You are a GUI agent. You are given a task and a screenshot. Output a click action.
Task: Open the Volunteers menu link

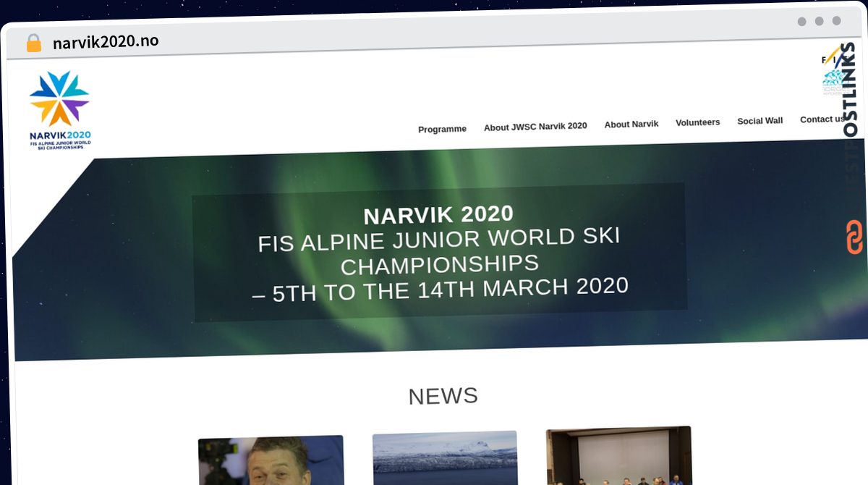pyautogui.click(x=697, y=122)
